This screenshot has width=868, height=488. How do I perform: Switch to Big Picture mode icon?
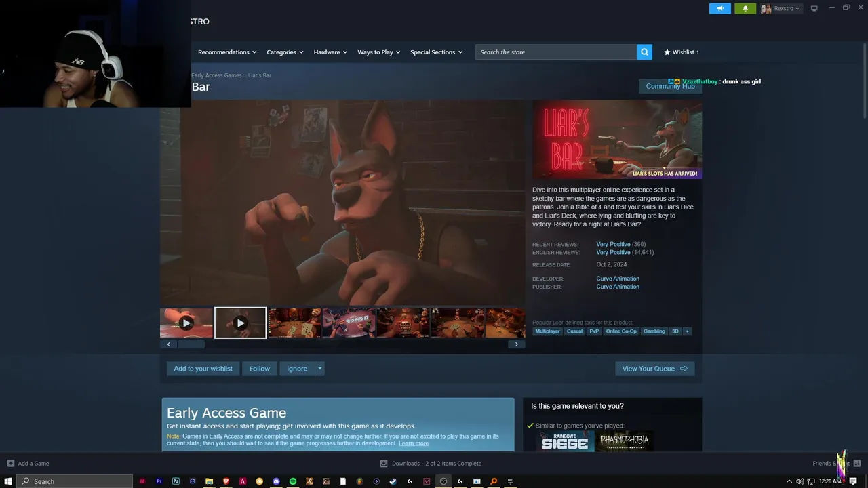(x=814, y=8)
